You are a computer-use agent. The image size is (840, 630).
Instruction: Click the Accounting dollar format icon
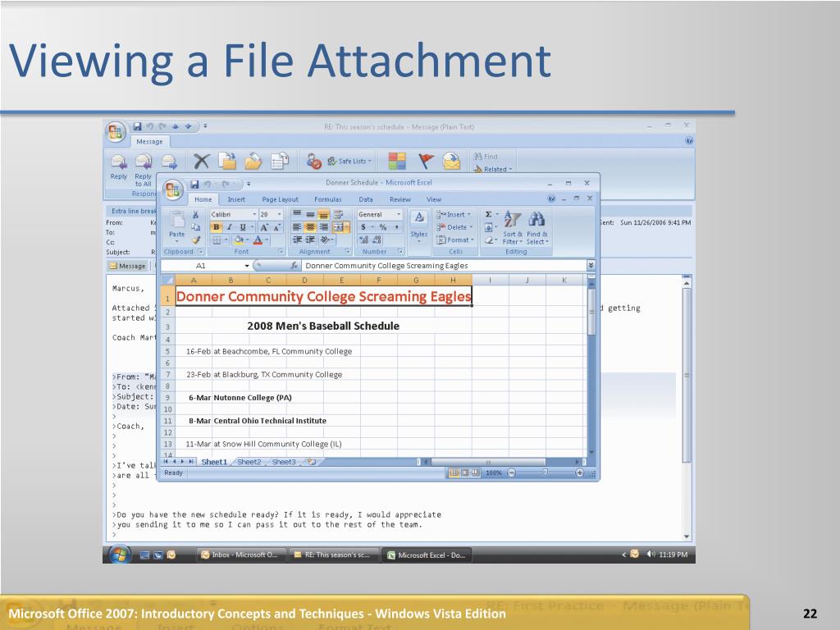[363, 227]
